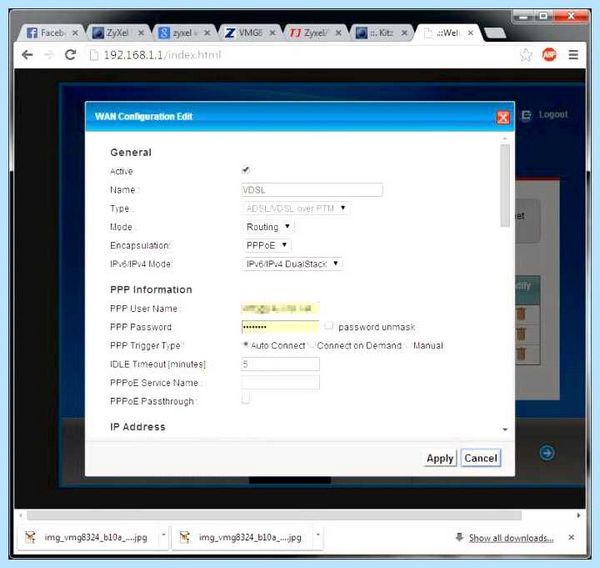Click the Cancel button
The height and width of the screenshot is (568, 600).
click(481, 458)
